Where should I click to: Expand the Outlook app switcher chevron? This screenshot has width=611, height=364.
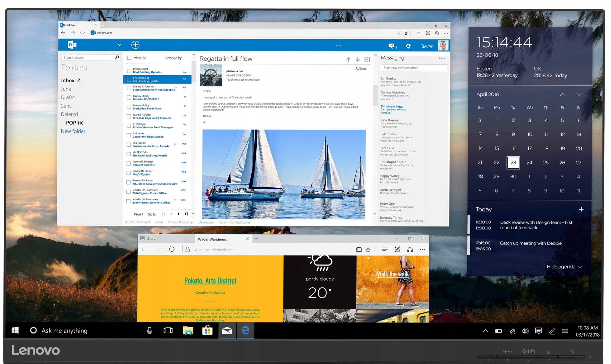click(119, 45)
